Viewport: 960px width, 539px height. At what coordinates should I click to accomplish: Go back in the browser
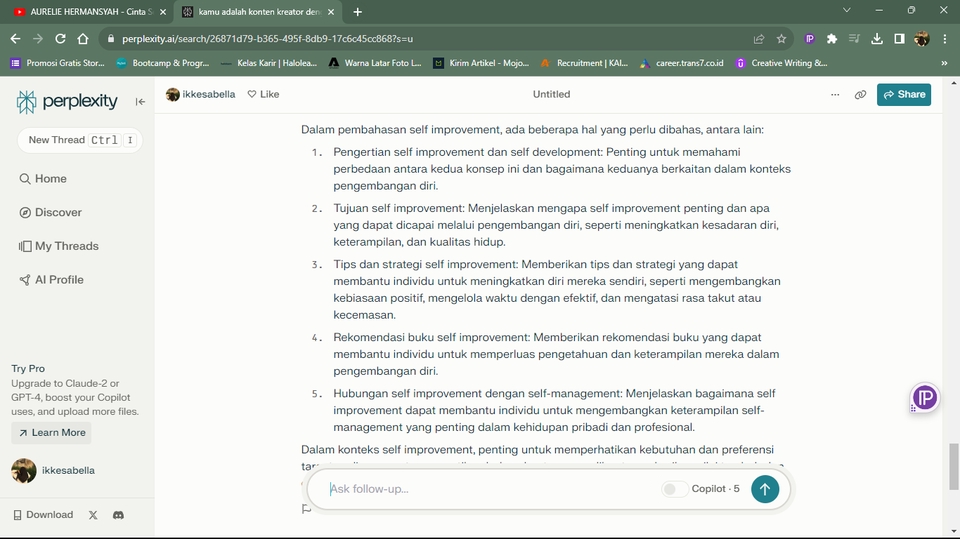pos(15,39)
